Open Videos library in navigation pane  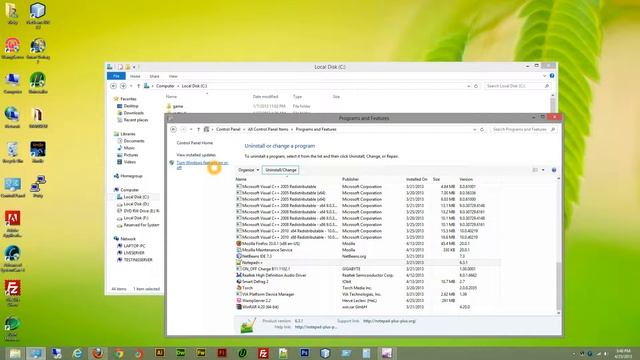(x=130, y=162)
